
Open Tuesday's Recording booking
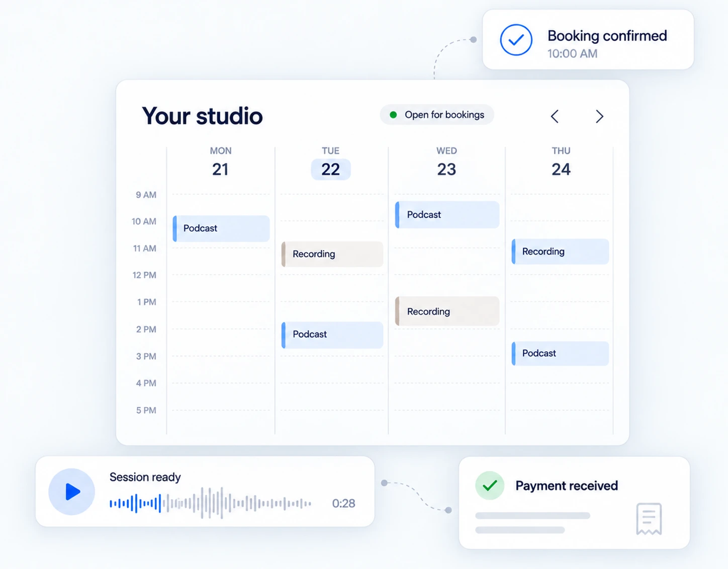point(332,254)
